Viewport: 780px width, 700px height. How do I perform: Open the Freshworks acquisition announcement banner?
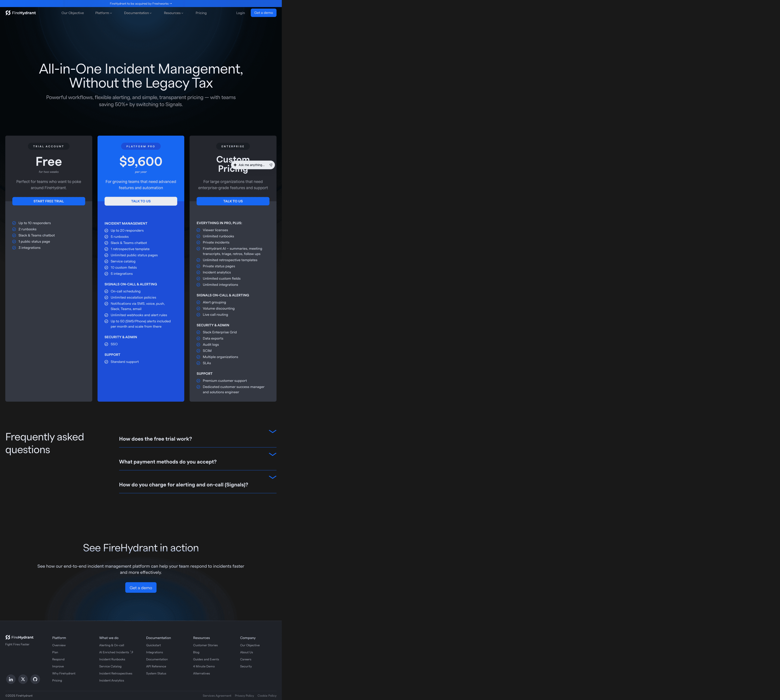click(141, 4)
